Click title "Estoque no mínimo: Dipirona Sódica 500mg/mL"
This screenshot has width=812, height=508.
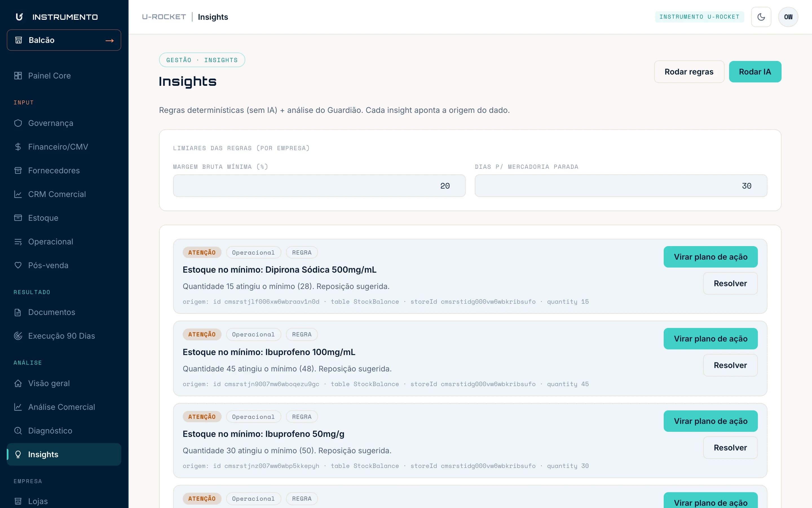[x=279, y=270]
